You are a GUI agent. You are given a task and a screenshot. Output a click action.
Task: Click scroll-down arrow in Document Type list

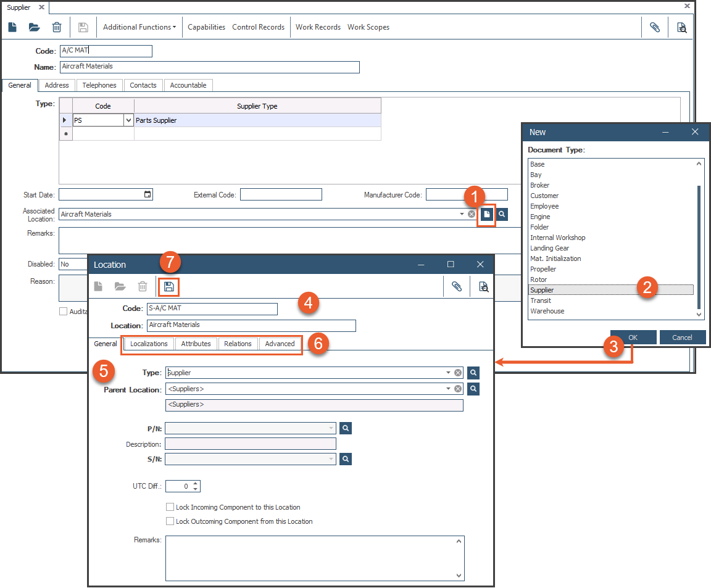[699, 315]
